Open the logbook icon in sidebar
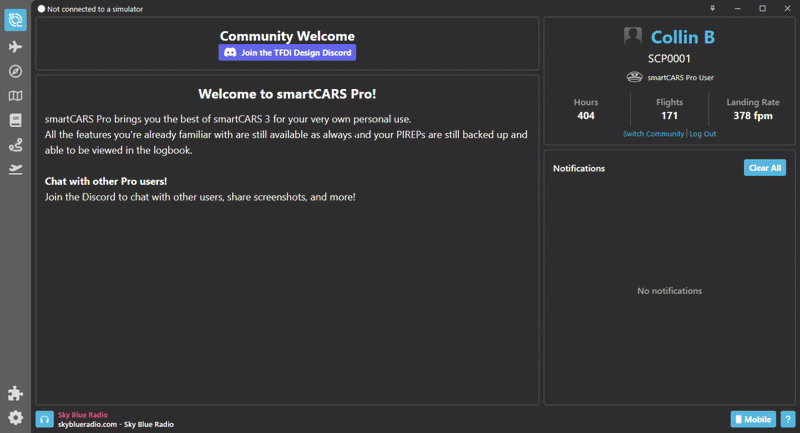Screen dimensions: 800x433 coord(15,120)
